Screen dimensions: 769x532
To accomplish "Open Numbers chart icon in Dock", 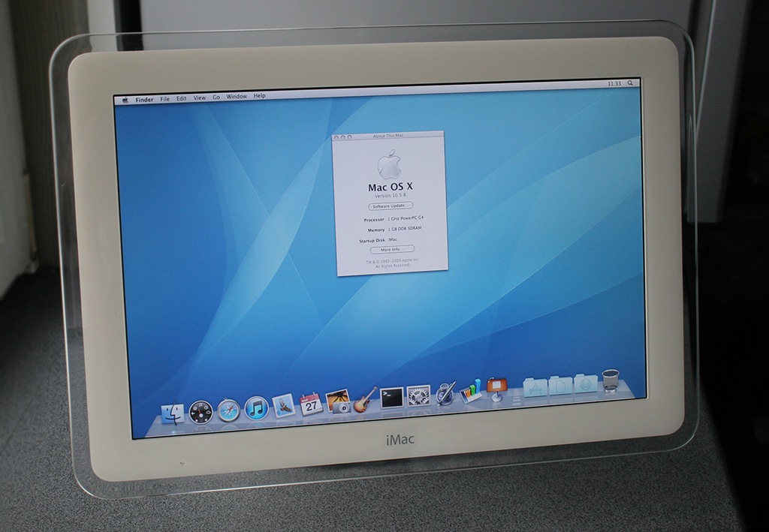I will [x=472, y=392].
